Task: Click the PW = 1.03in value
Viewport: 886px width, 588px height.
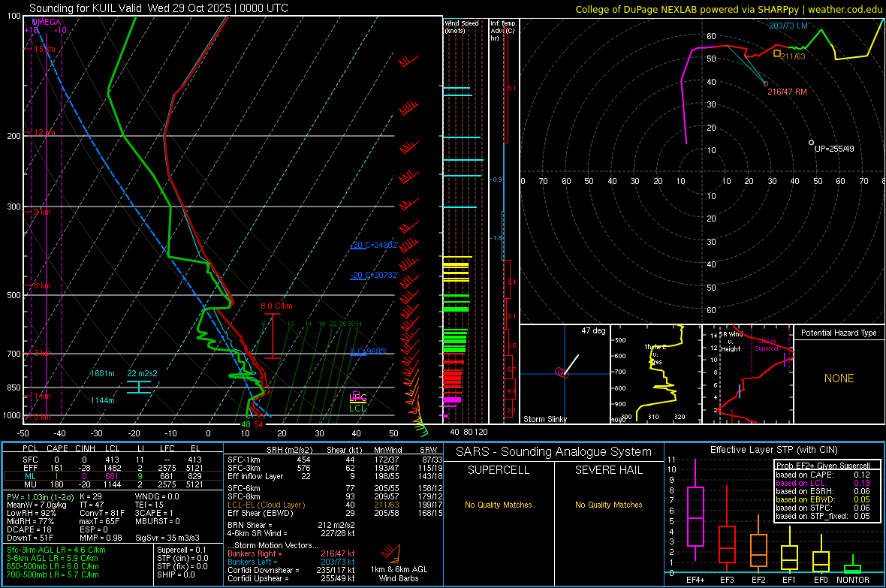Action: pyautogui.click(x=40, y=496)
